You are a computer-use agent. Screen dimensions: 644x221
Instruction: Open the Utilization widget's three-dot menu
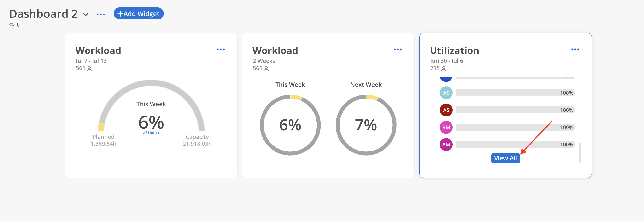575,50
